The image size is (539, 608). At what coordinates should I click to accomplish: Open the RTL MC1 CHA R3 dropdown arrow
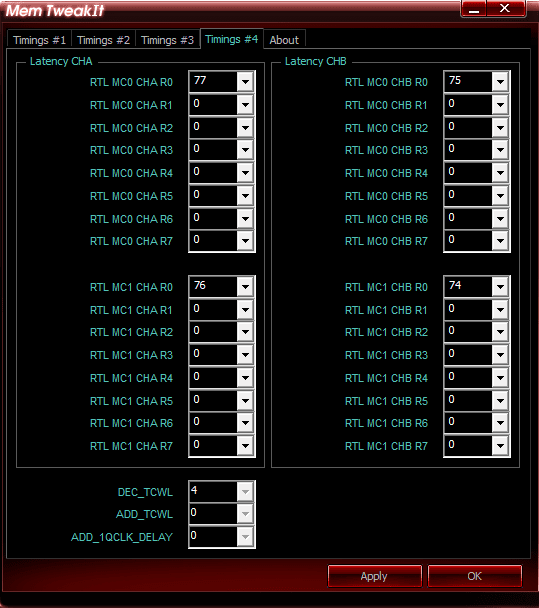tap(245, 355)
